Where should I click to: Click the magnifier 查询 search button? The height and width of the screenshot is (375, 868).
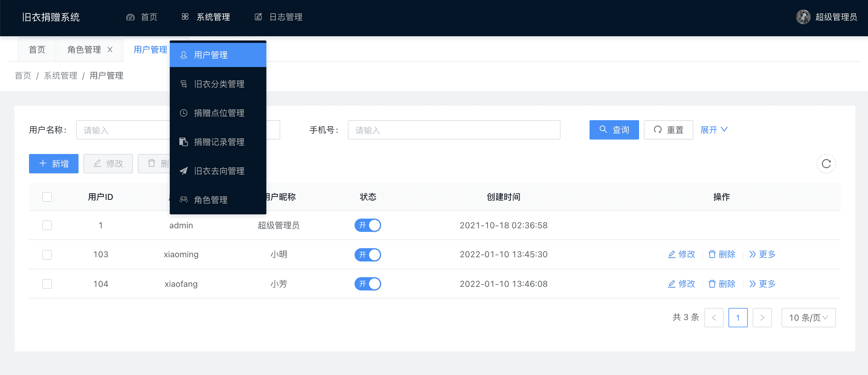click(614, 130)
